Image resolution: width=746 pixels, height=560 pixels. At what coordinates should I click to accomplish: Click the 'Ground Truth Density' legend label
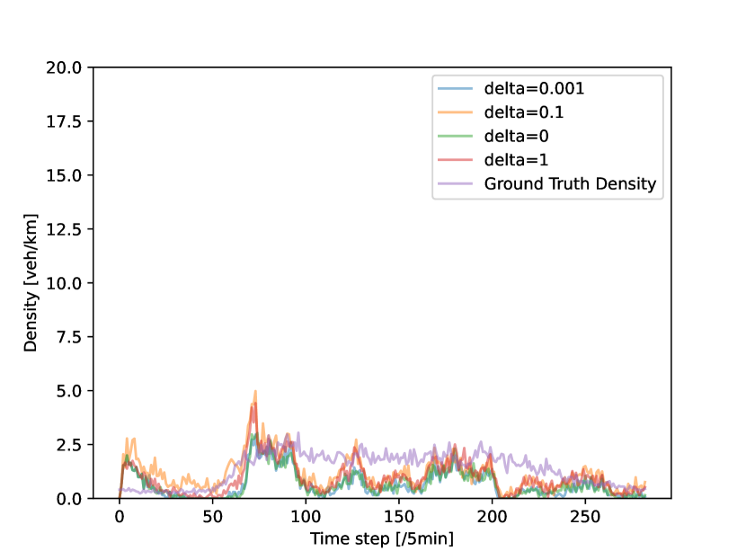pos(570,183)
